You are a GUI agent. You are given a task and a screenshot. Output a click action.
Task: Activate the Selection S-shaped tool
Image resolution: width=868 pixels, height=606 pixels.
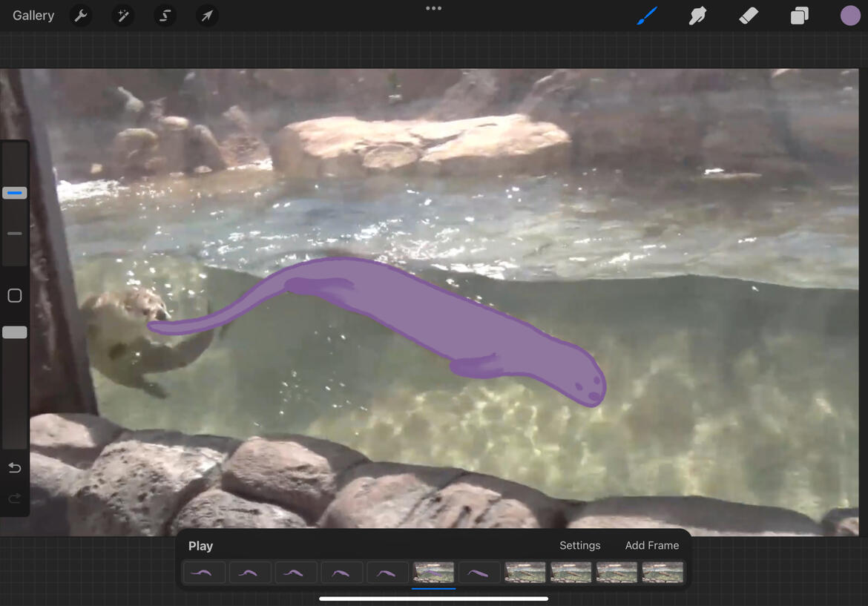coord(165,16)
